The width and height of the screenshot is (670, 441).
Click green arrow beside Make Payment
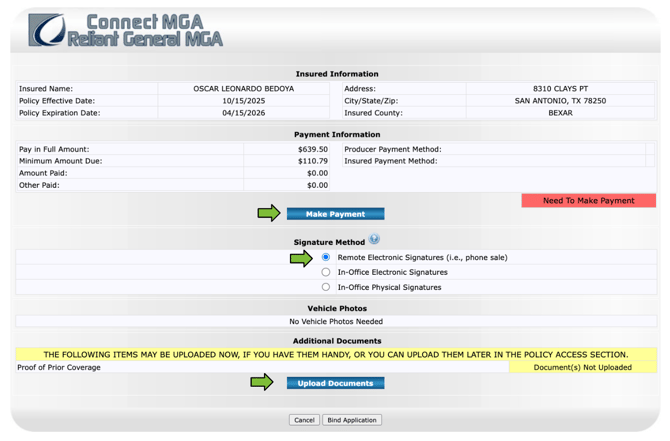(269, 213)
